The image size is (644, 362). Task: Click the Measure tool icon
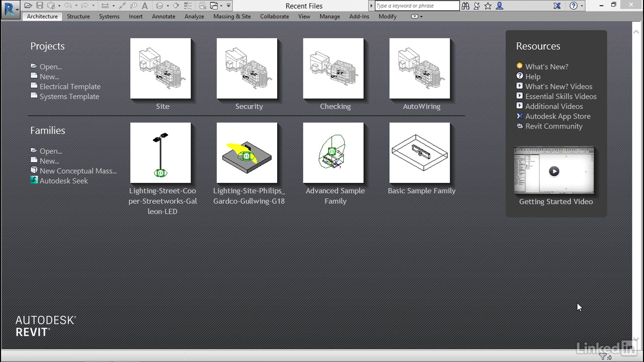pos(105,6)
